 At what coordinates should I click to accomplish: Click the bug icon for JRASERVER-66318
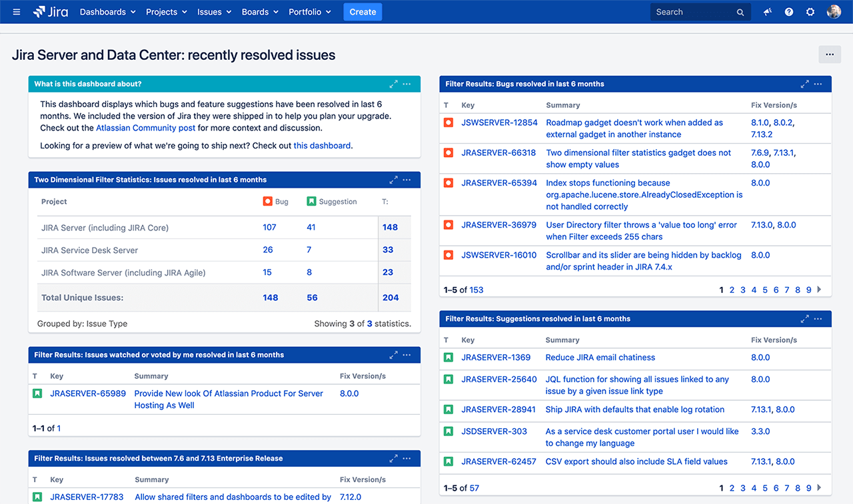(448, 152)
